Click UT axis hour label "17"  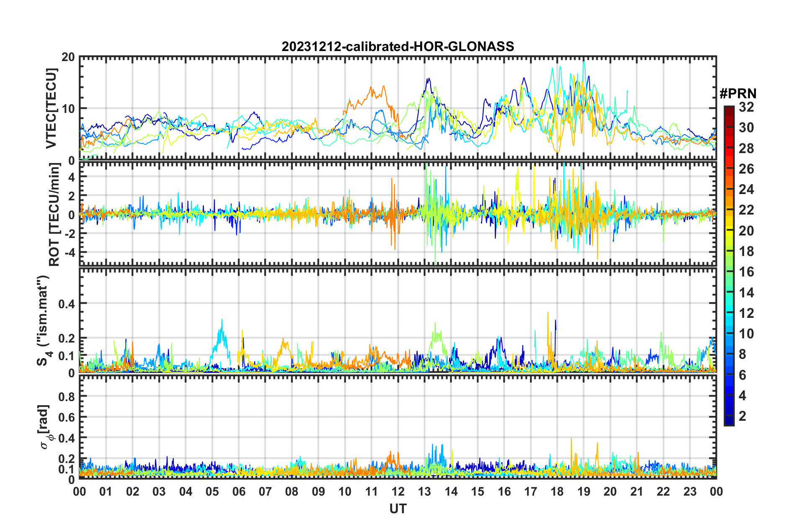click(x=531, y=491)
